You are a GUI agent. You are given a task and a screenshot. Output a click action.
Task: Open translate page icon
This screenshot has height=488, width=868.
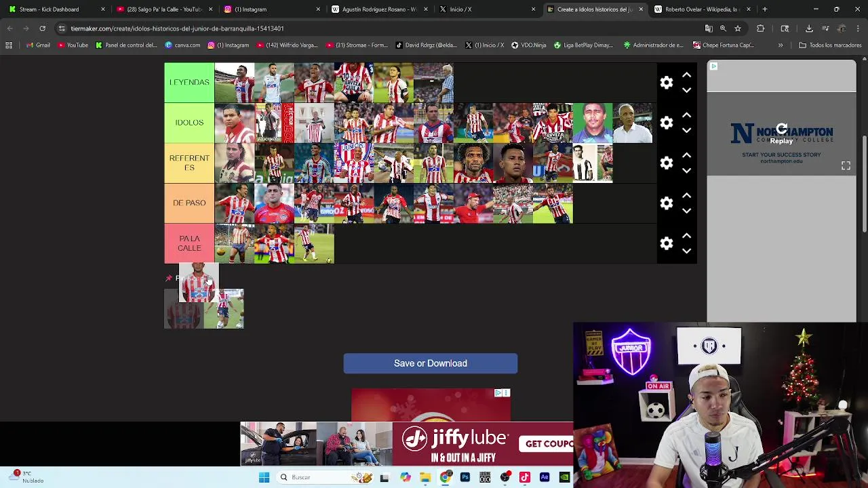point(709,28)
